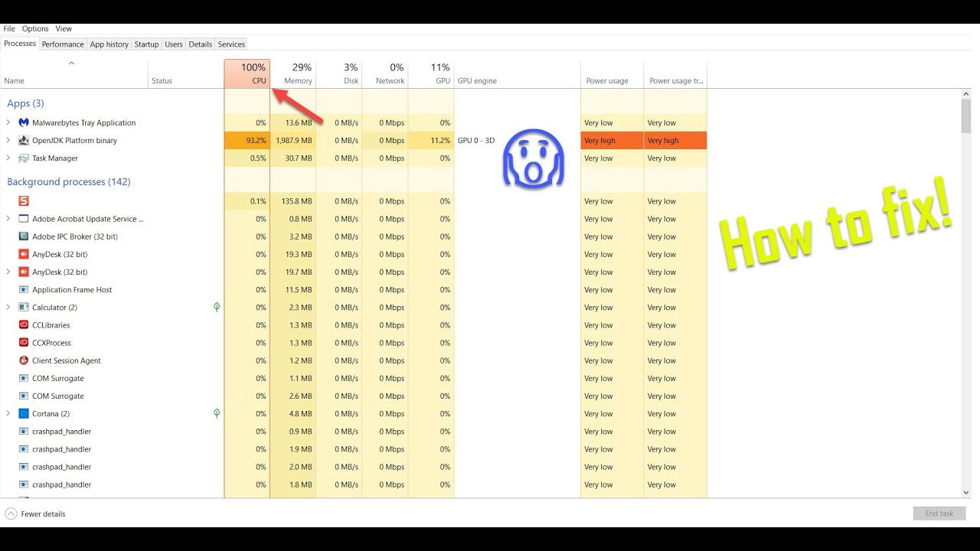This screenshot has width=980, height=551.
Task: Open the Options menu
Action: [x=35, y=29]
